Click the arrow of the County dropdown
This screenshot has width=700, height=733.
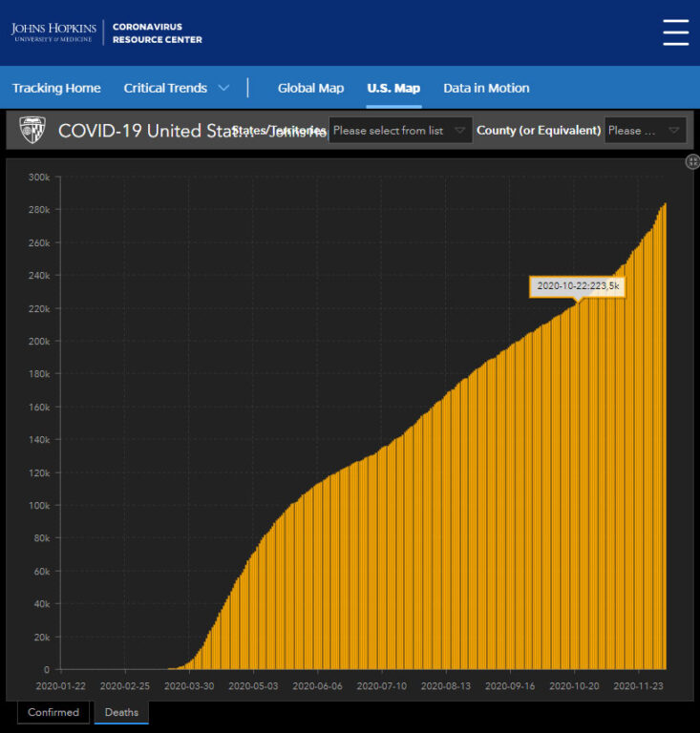[674, 131]
